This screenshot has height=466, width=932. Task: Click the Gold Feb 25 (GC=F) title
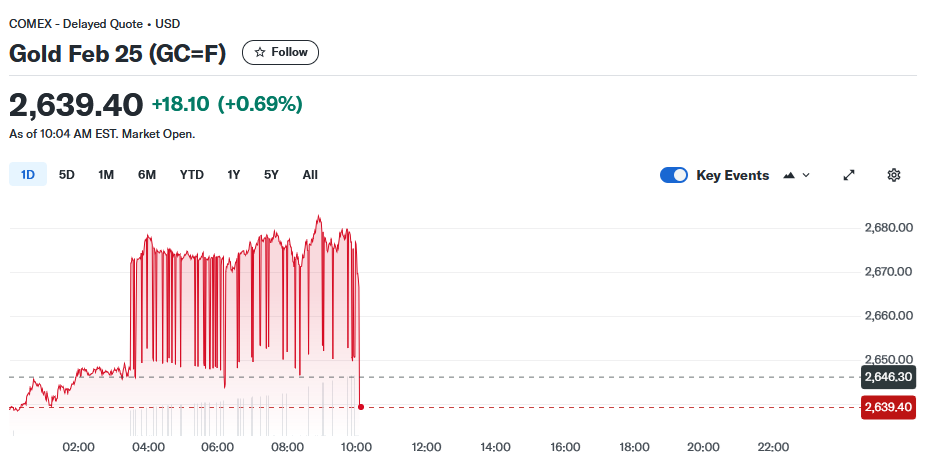[118, 53]
